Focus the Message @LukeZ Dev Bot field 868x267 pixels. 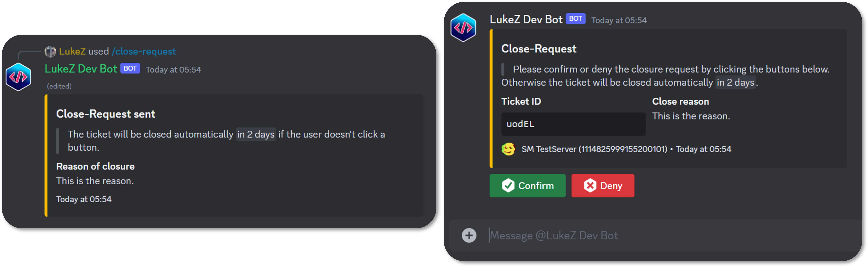click(x=640, y=235)
